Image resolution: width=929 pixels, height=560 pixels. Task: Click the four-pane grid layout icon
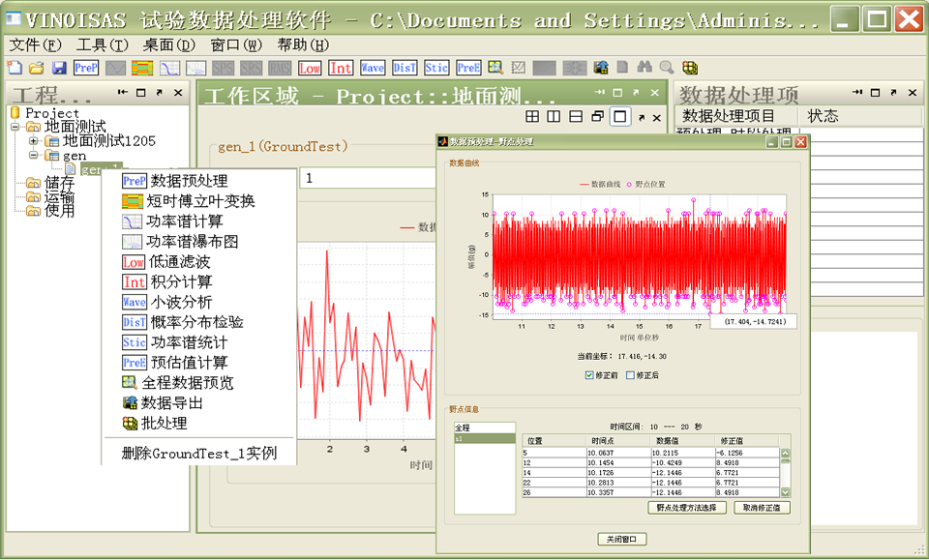coord(532,117)
